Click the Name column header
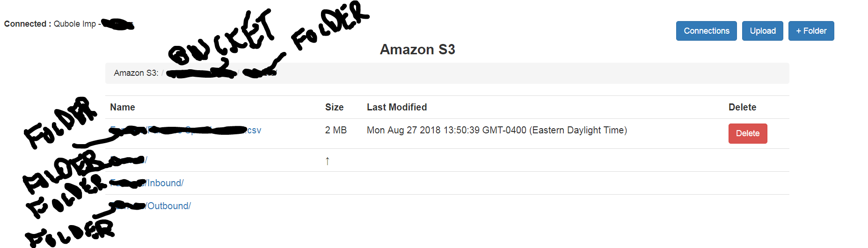868x248 pixels. [x=123, y=107]
